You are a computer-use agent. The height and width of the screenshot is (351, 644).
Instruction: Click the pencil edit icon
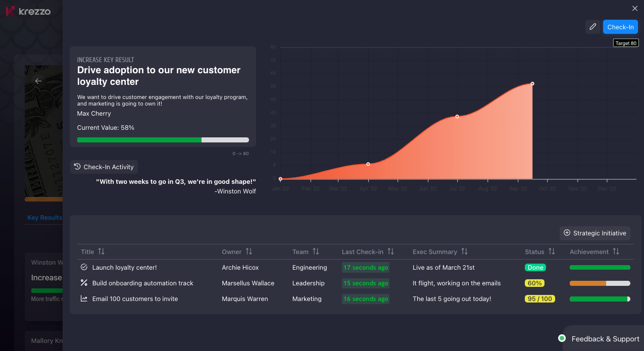click(x=592, y=27)
